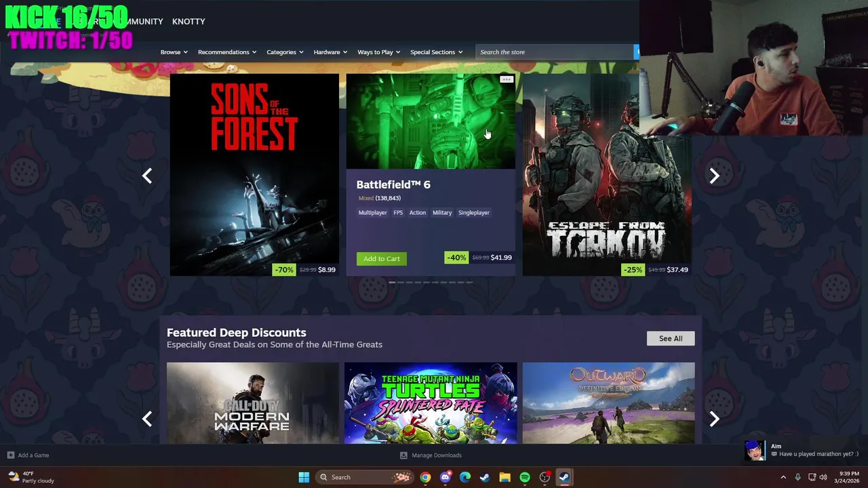The image size is (868, 488).
Task: Open Google Chrome from taskbar
Action: pyautogui.click(x=425, y=477)
